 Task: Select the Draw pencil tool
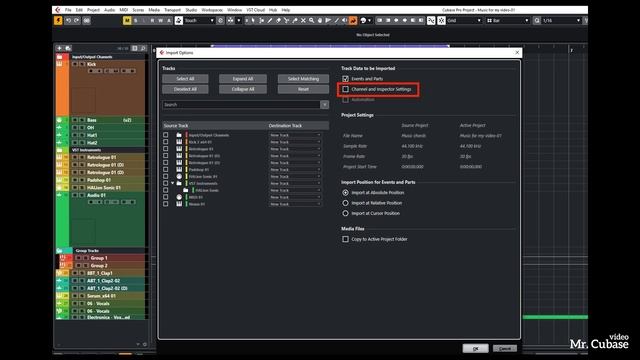[x=270, y=20]
